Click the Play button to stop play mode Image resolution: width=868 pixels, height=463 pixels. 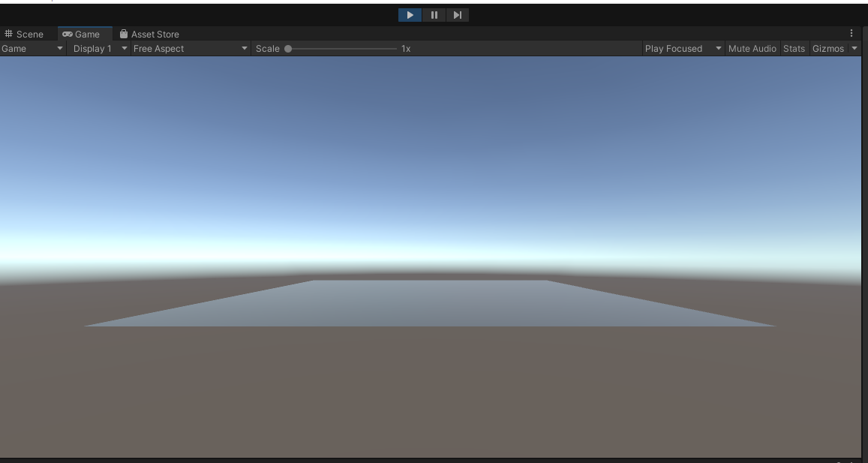tap(410, 15)
